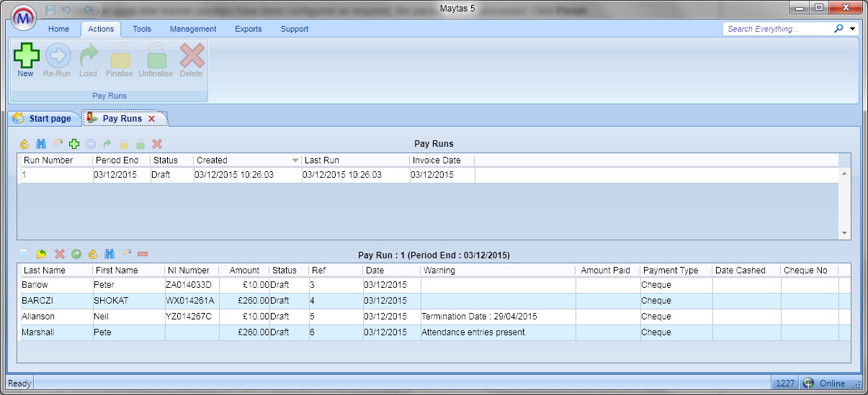Close the Pay Runs tab
The height and width of the screenshot is (395, 868).
click(x=151, y=118)
